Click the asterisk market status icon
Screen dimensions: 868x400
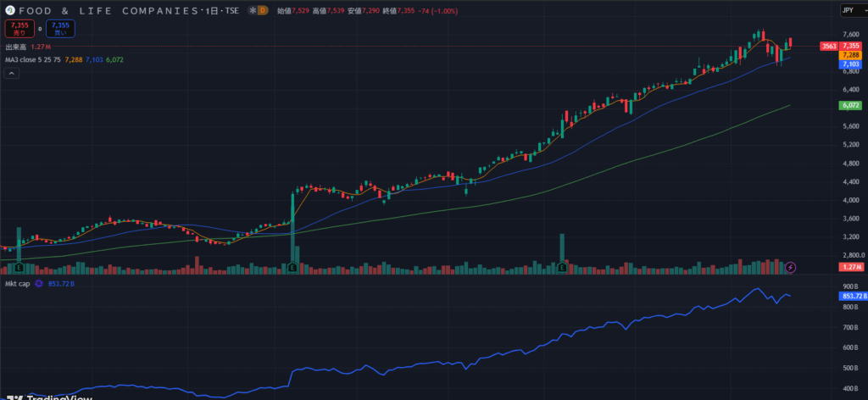pos(253,10)
